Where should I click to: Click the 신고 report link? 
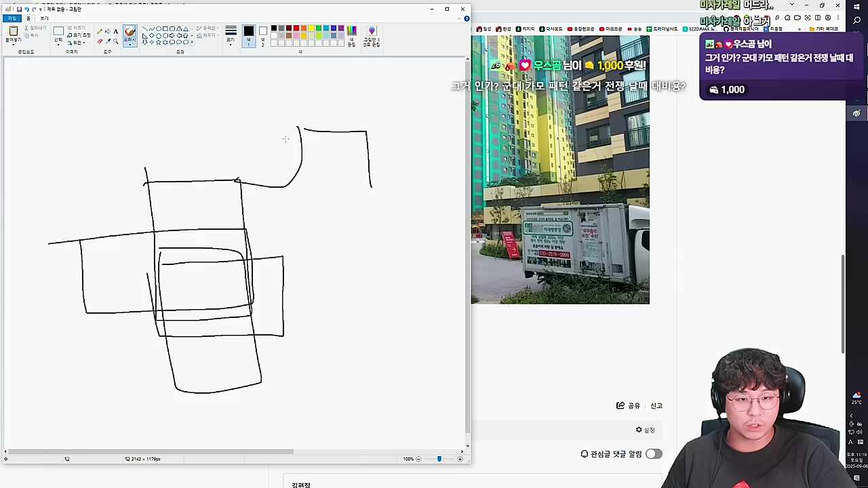(x=656, y=405)
